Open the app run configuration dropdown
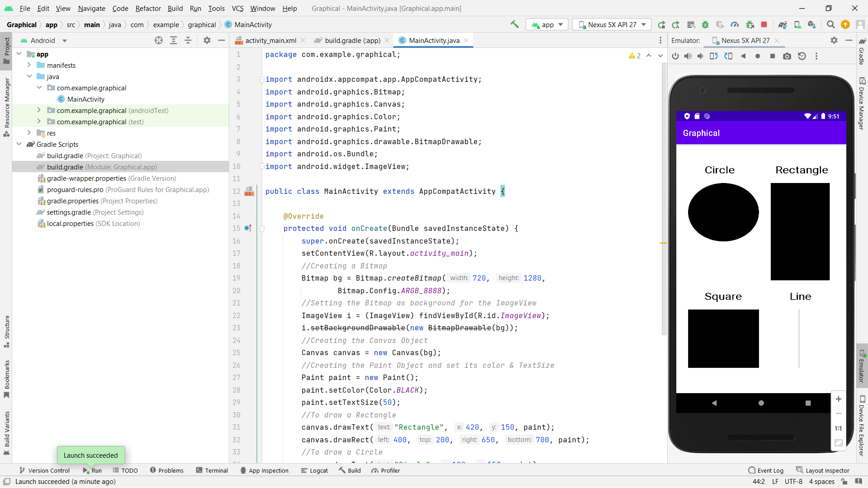The image size is (868, 488). (x=547, y=24)
